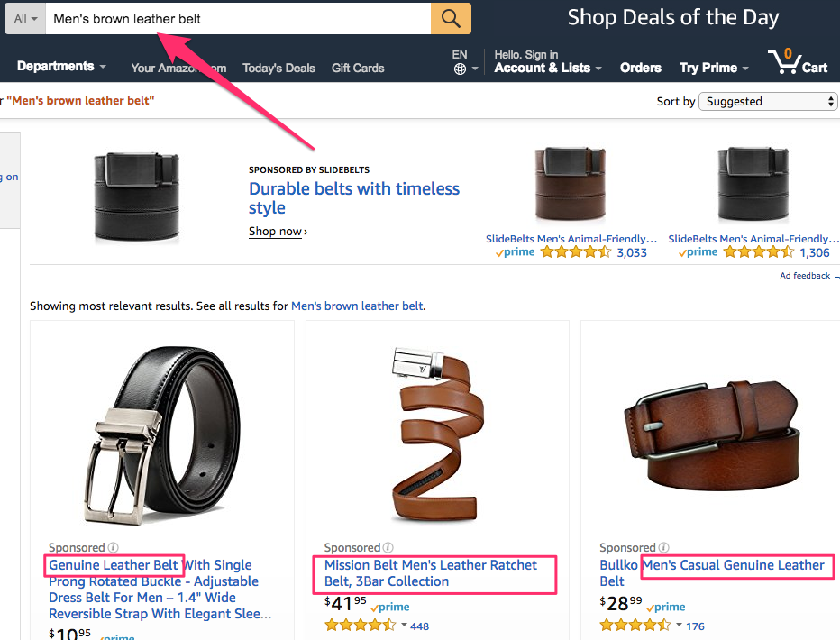Expand the Sort by Suggested dropdown
840x640 pixels.
point(769,102)
